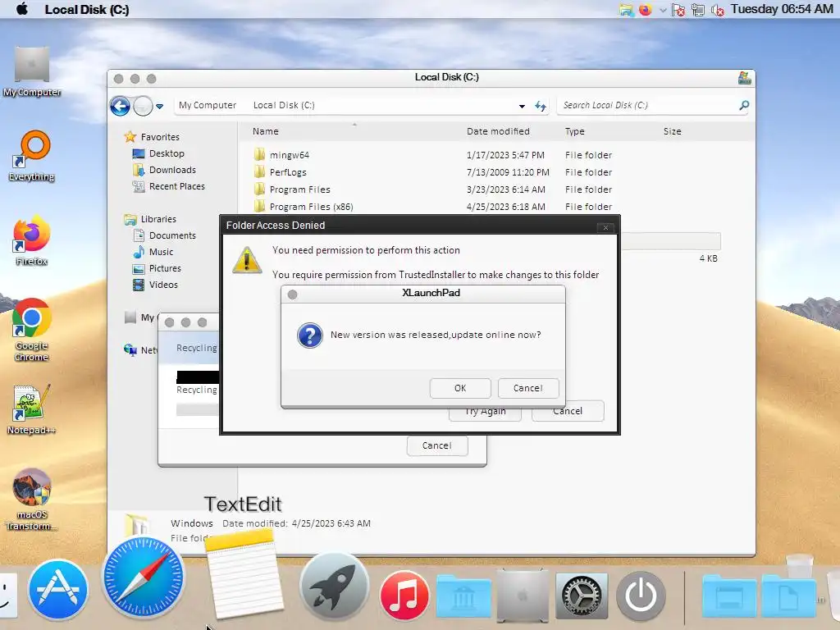Select the Program Files (x86) folder
This screenshot has width=840, height=630.
(311, 207)
